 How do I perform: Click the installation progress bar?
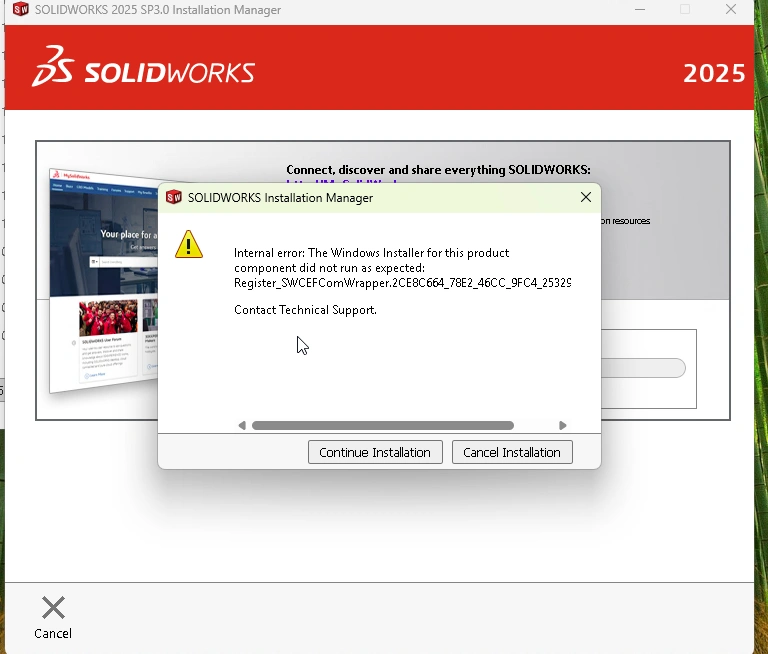pos(643,368)
